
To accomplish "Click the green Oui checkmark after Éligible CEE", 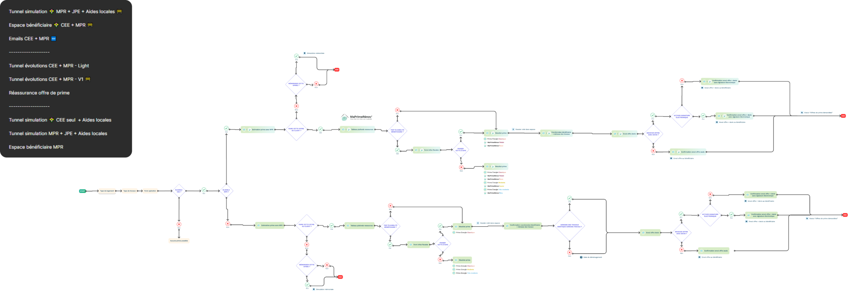I will pos(204,190).
